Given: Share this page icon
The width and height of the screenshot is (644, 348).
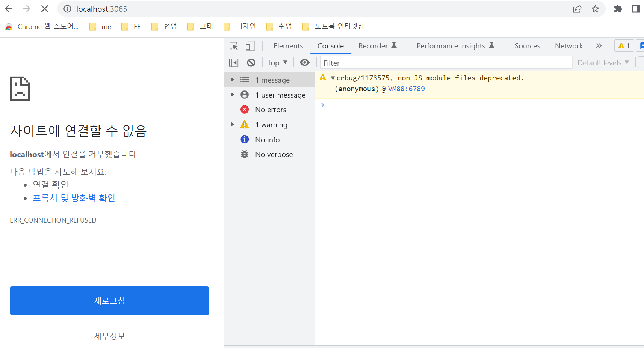Looking at the screenshot, I should [x=577, y=9].
